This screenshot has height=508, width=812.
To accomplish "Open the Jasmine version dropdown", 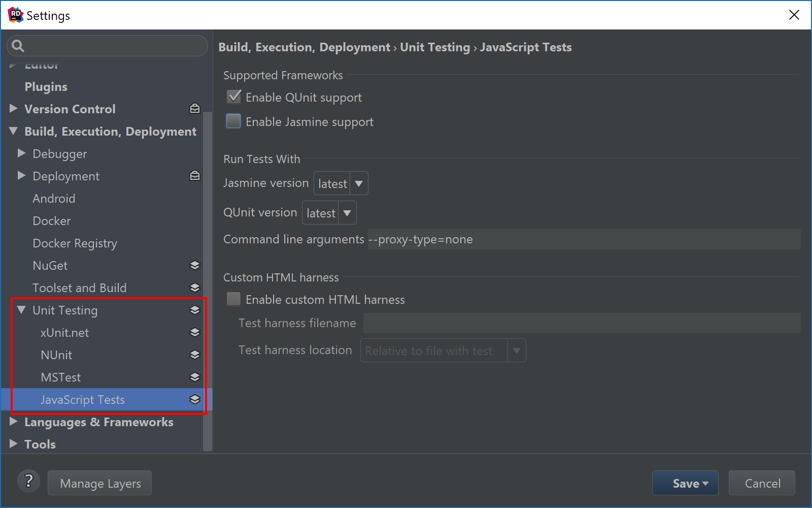I will tap(341, 183).
